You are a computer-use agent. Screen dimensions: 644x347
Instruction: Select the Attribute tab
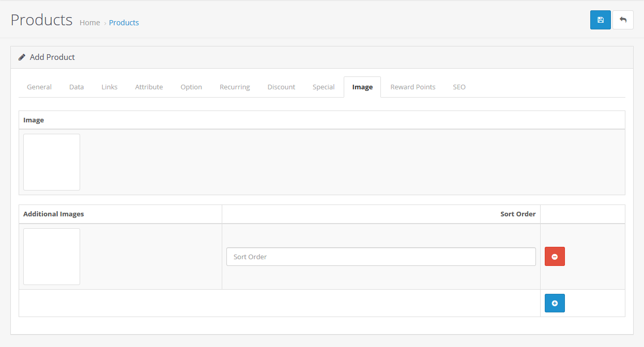click(x=149, y=87)
